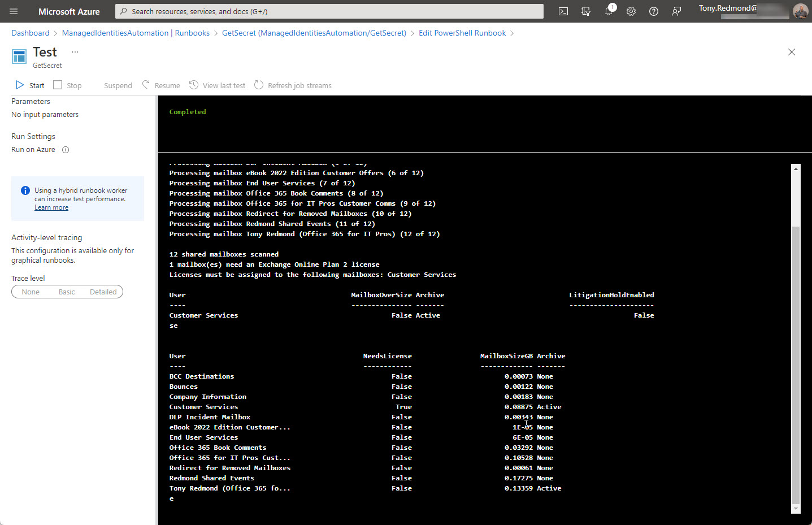Select Basic trace level
Screen dimensions: 812x525
pos(67,292)
